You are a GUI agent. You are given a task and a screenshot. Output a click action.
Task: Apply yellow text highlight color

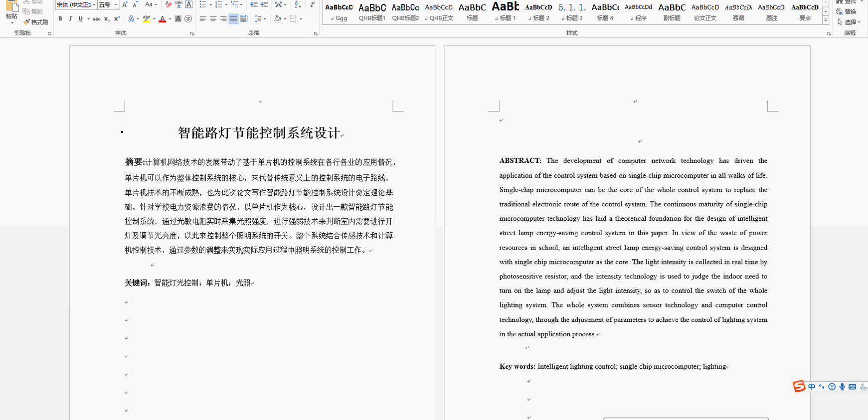point(147,19)
